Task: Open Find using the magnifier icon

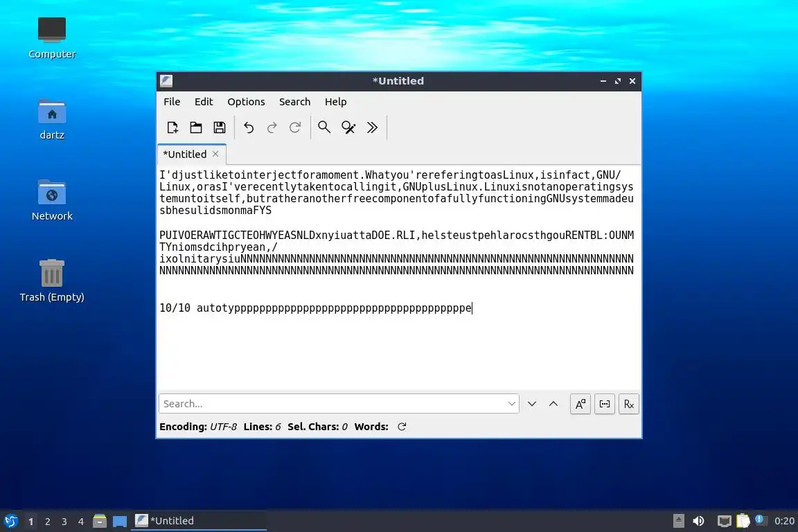Action: point(324,127)
